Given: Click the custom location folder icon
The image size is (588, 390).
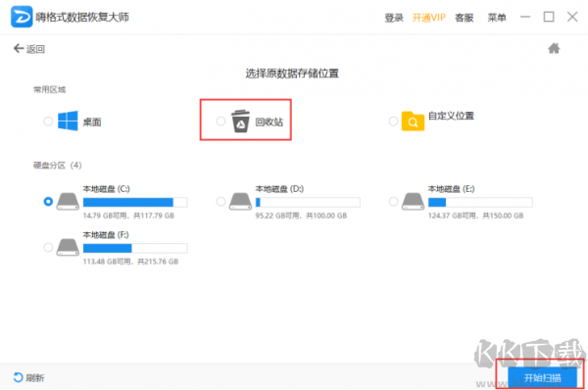Looking at the screenshot, I should (413, 121).
